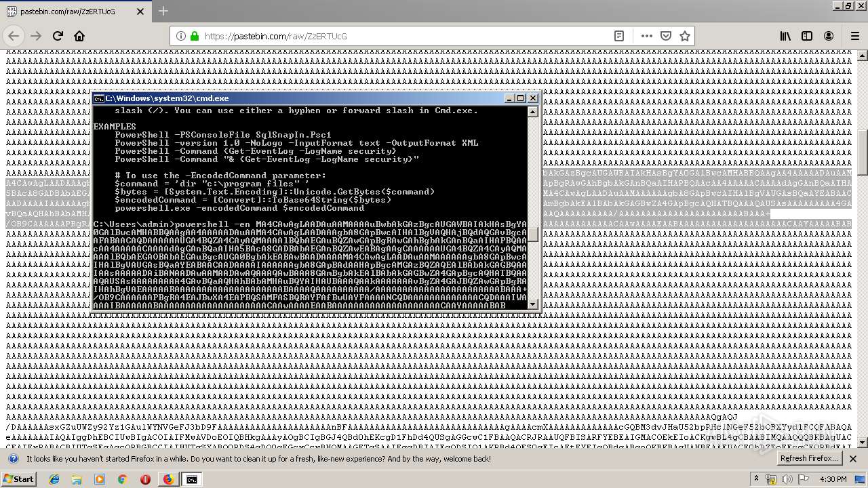Screen dimensions: 868x488
Task: Go back to previous page in Firefox
Action: point(14,36)
